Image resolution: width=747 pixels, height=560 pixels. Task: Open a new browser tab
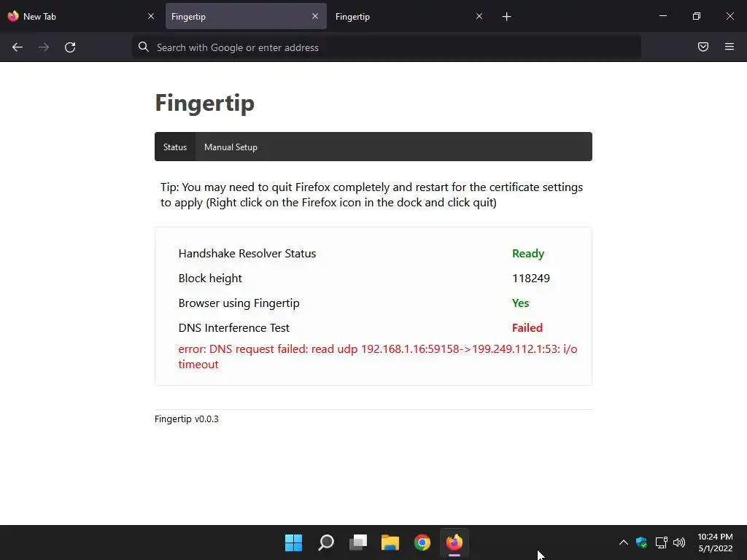pyautogui.click(x=506, y=17)
